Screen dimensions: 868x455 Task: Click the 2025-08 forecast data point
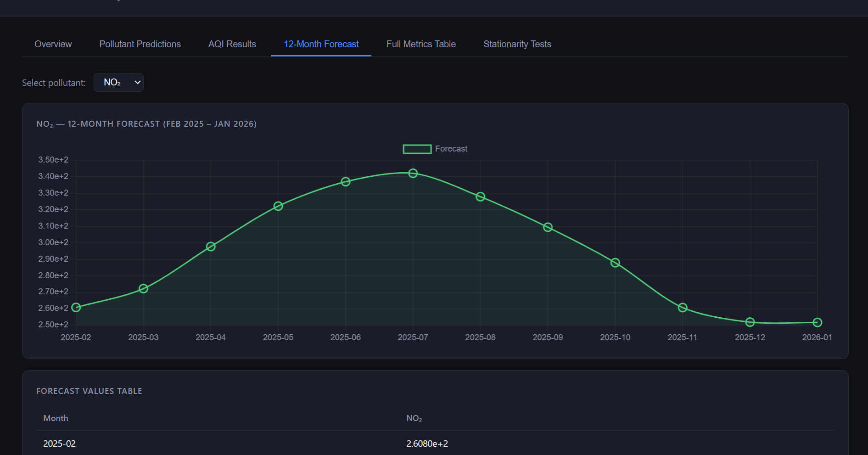point(481,197)
